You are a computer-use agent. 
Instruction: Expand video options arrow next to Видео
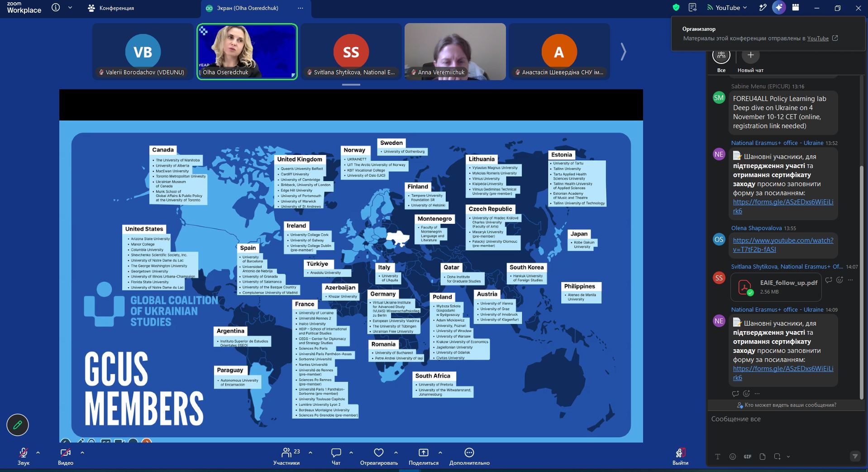click(82, 452)
